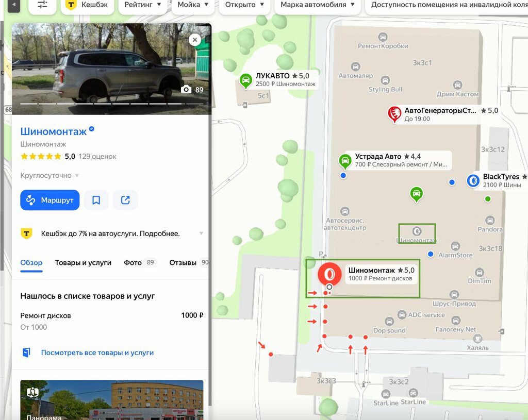Select the РемонтКоробки map icon

[x=383, y=37]
